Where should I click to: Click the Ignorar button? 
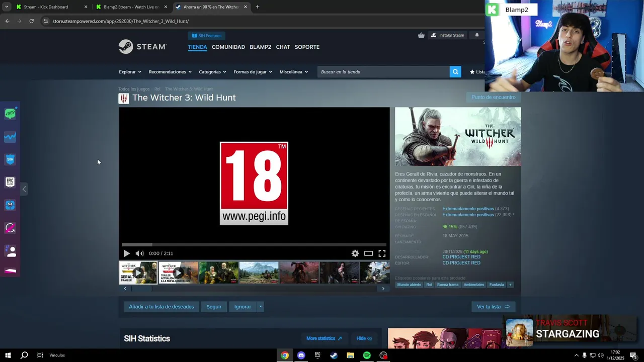(243, 307)
